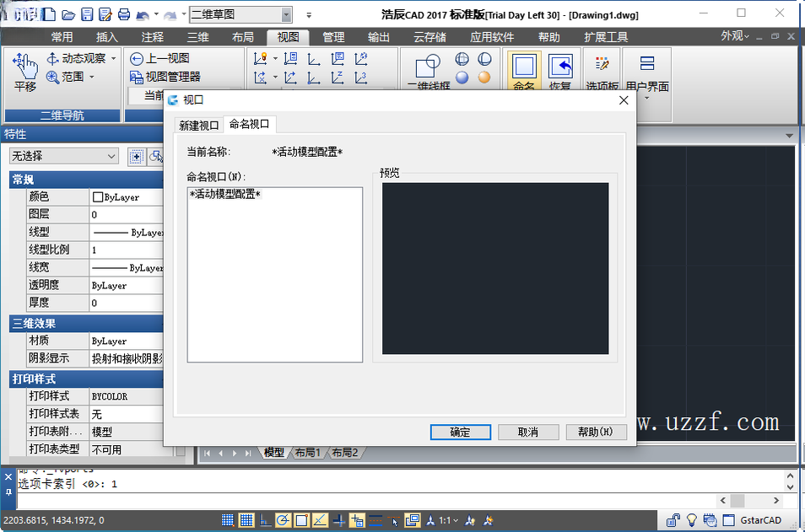Select *活动模型配置* in named viewports list
Viewport: 805px width, 532px height.
pos(225,195)
